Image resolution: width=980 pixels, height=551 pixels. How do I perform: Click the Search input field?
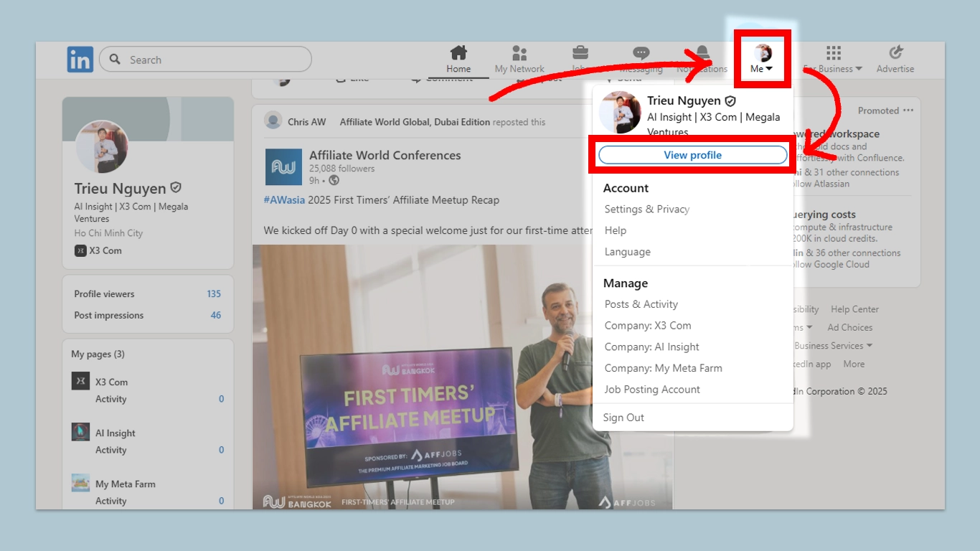(x=208, y=59)
